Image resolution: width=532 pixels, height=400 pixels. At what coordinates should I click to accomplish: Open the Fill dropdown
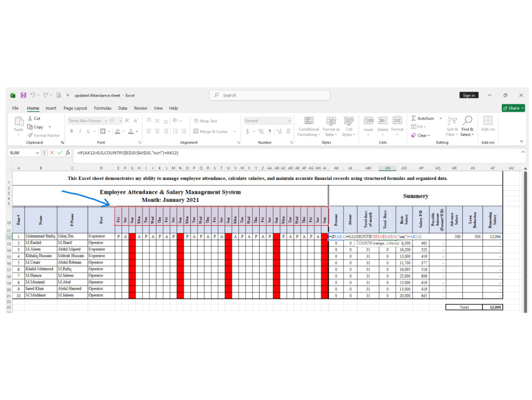click(x=418, y=127)
